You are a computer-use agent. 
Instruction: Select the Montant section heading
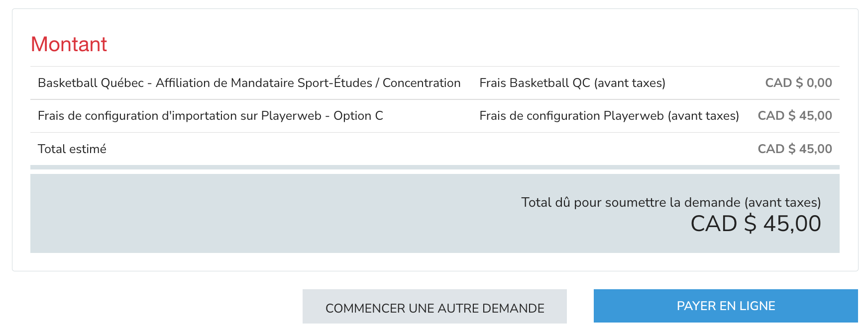click(69, 44)
